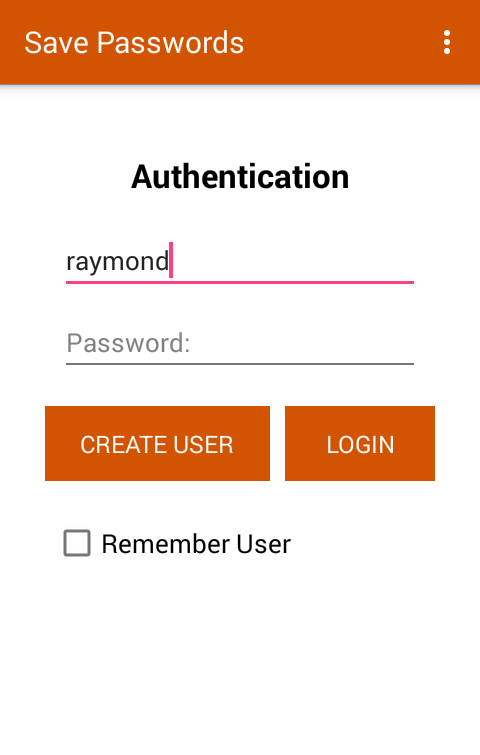Click the Remember User label text
This screenshot has height=755, width=480.
pyautogui.click(x=196, y=544)
